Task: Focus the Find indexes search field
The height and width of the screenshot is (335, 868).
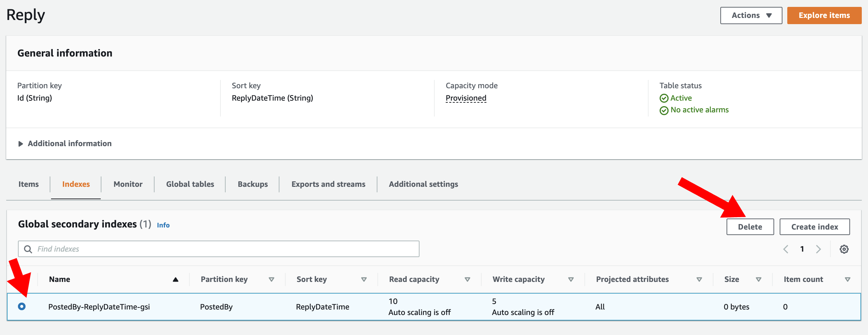Action: 219,249
